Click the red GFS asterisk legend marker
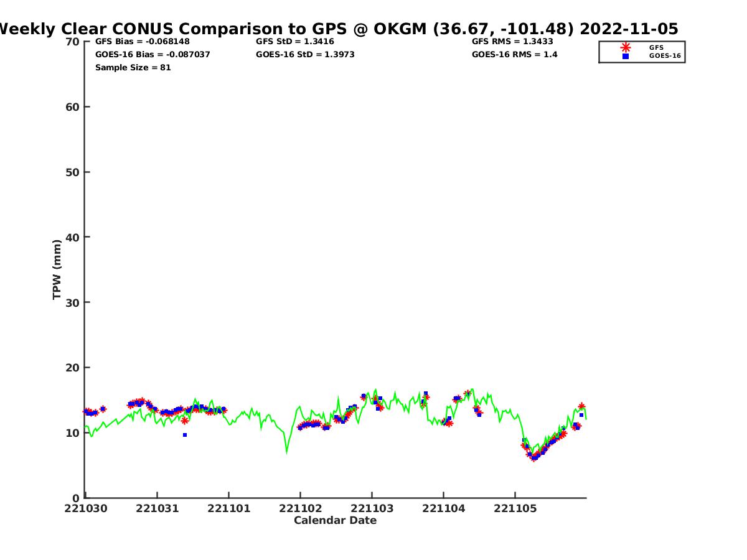Viewport: 747px width, 560px height. coord(626,47)
